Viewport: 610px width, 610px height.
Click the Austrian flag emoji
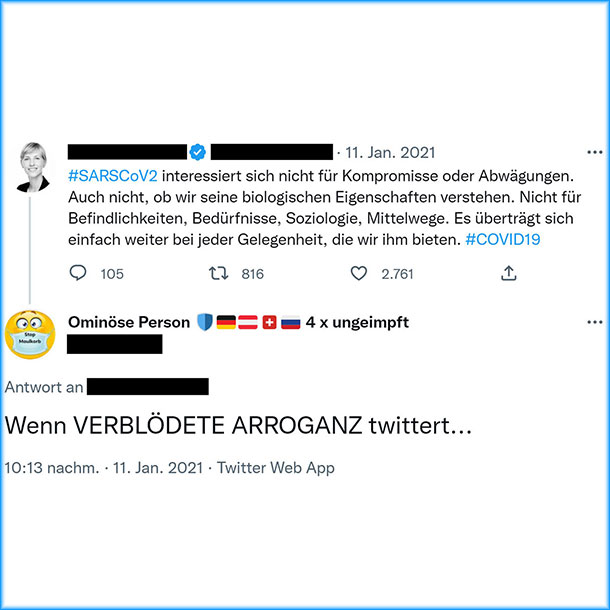[248, 323]
